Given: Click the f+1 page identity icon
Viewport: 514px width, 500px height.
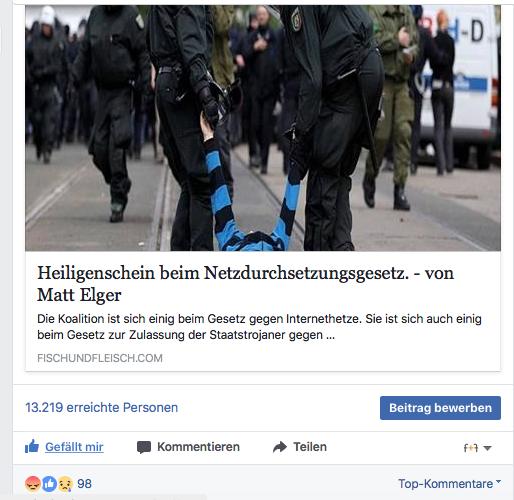Looking at the screenshot, I should coord(471,448).
